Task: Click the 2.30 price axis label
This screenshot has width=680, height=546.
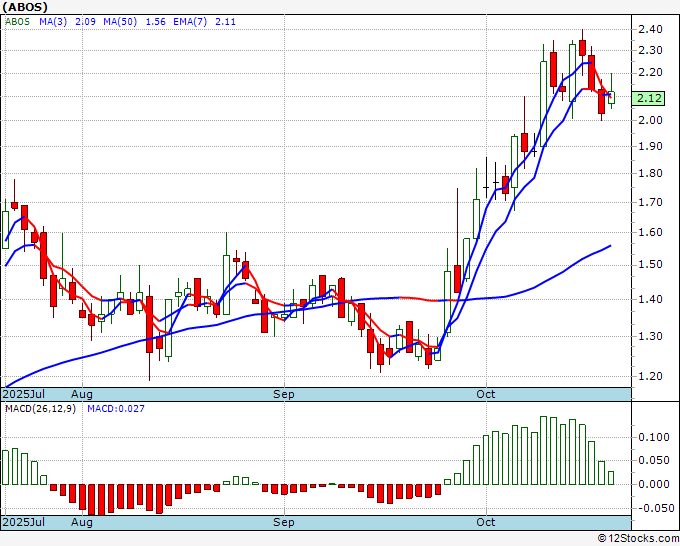Action: 650,50
